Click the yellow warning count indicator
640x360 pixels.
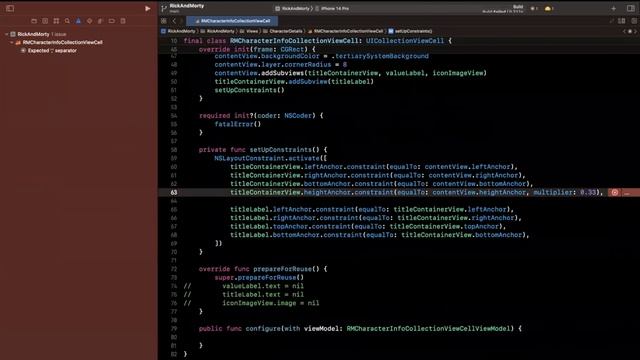click(x=549, y=8)
